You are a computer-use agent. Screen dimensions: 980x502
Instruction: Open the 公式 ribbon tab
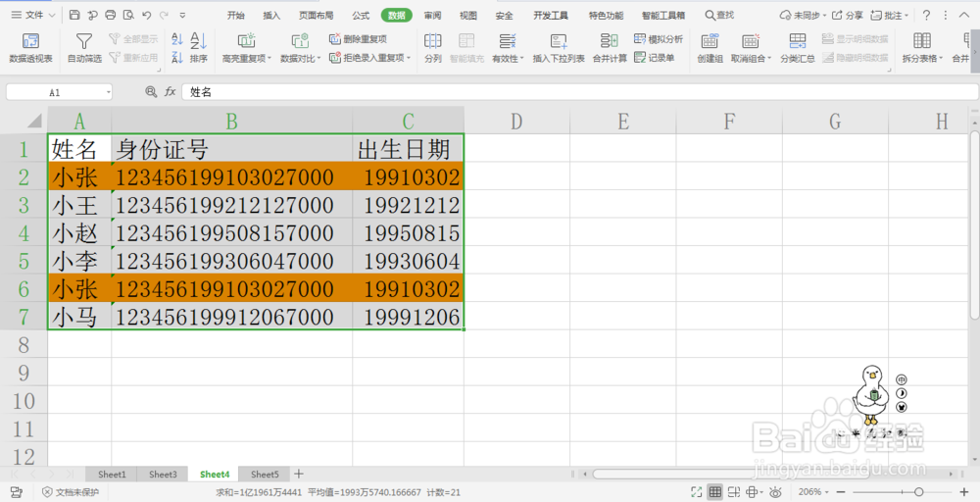361,15
